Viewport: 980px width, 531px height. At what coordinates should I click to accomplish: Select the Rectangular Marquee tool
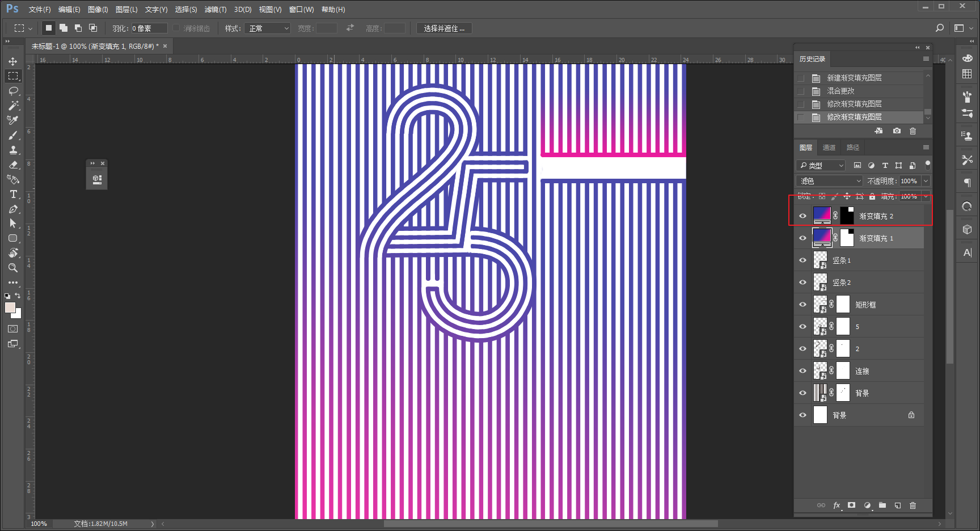(13, 76)
